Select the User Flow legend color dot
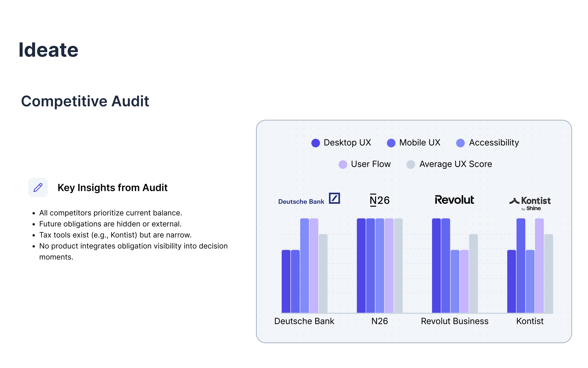Screen dimensions: 588x368 pos(343,165)
